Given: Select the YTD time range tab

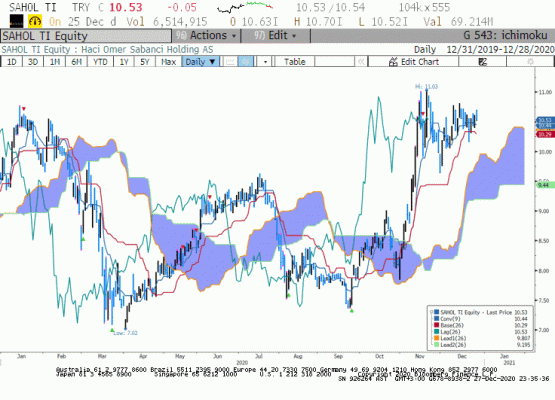Looking at the screenshot, I should (x=100, y=62).
